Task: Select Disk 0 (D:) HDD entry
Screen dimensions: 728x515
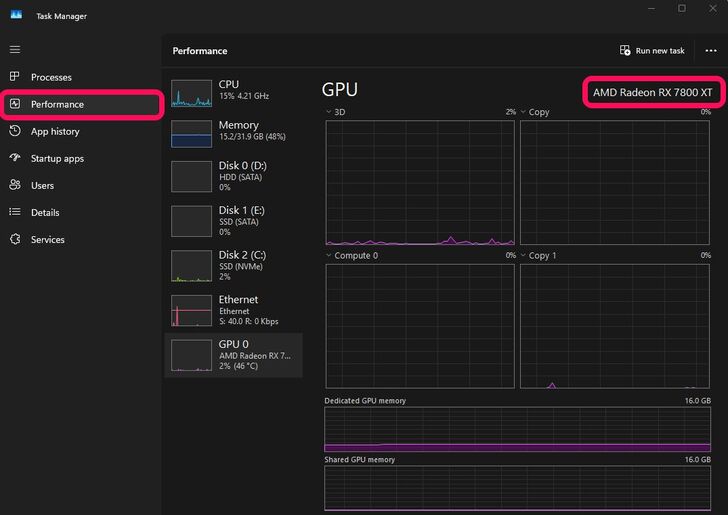Action: pos(234,176)
